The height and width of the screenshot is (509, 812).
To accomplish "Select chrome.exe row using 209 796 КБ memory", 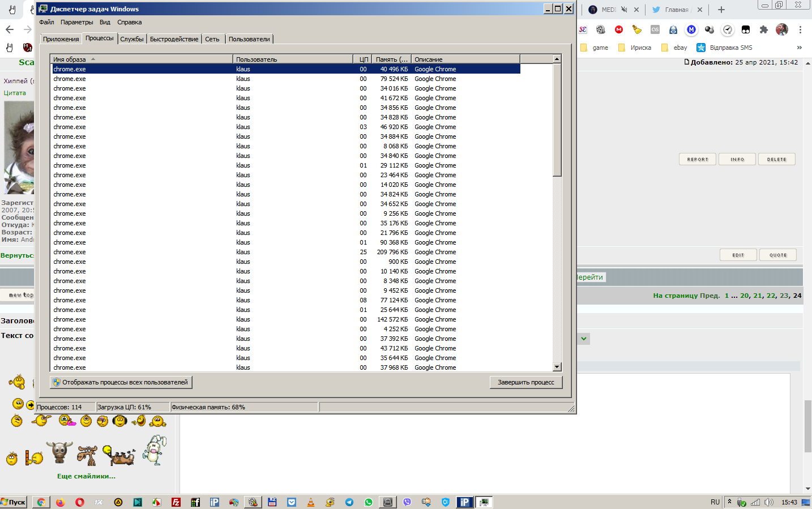I will click(x=286, y=252).
